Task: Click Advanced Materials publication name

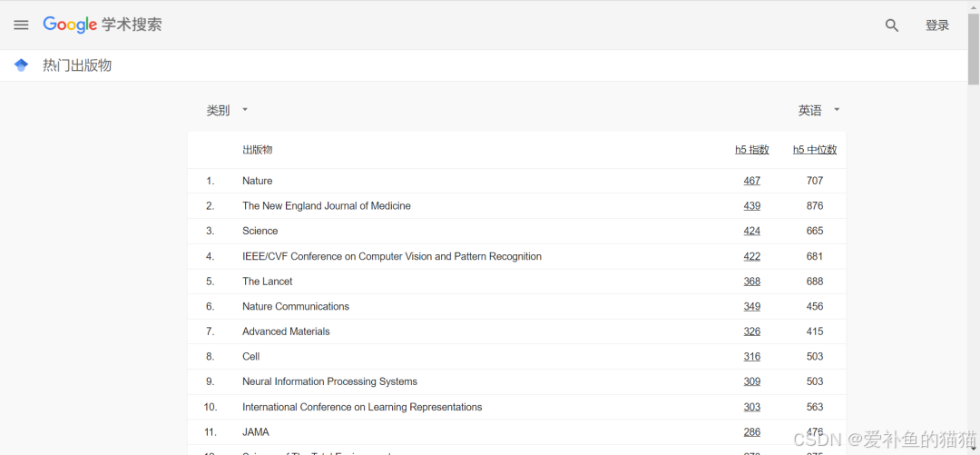Action: (286, 331)
